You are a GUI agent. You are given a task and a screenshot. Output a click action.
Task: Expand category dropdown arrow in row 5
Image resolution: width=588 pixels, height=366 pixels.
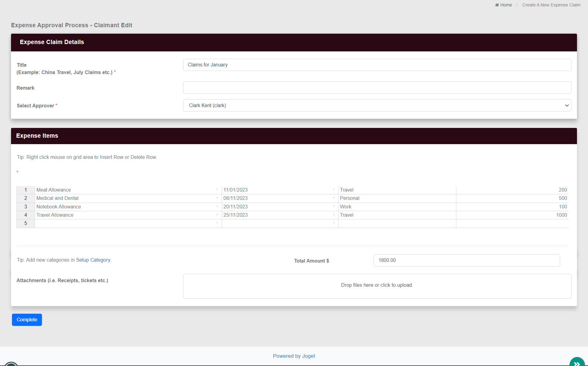coord(217,223)
